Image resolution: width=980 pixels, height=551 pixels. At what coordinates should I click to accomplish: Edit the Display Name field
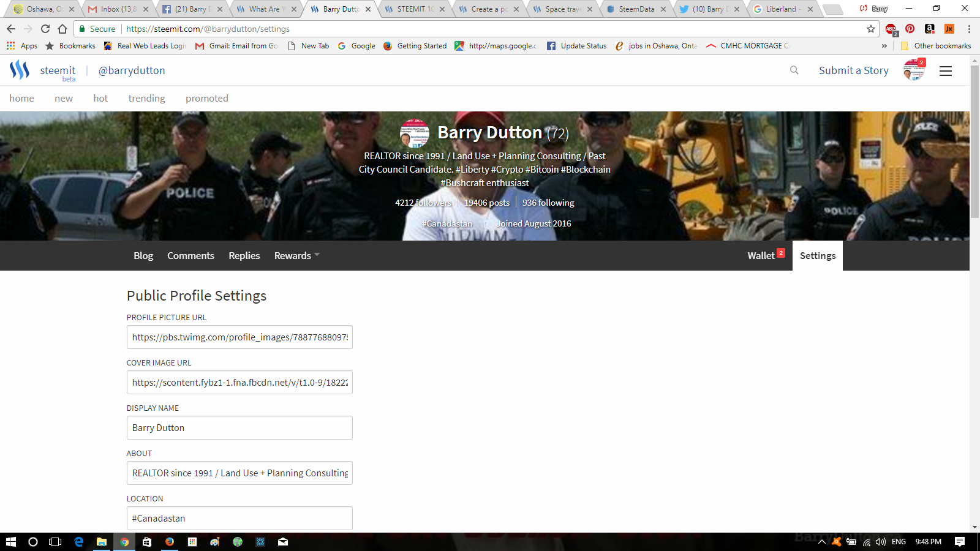[x=239, y=428]
